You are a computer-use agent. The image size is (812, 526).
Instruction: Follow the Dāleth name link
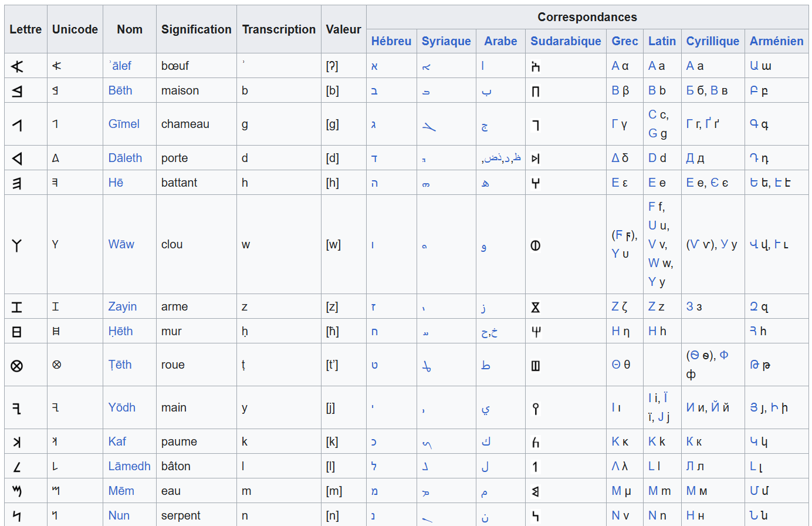click(125, 158)
